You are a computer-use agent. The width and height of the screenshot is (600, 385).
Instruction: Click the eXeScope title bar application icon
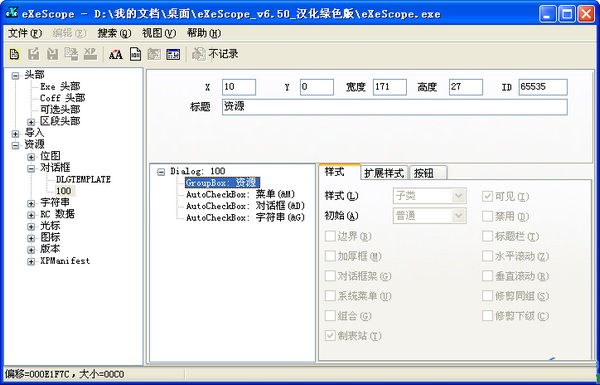12,13
